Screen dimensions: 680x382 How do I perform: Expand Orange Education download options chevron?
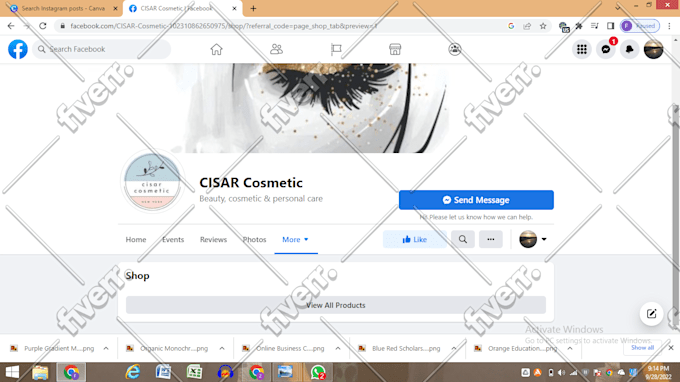point(570,348)
